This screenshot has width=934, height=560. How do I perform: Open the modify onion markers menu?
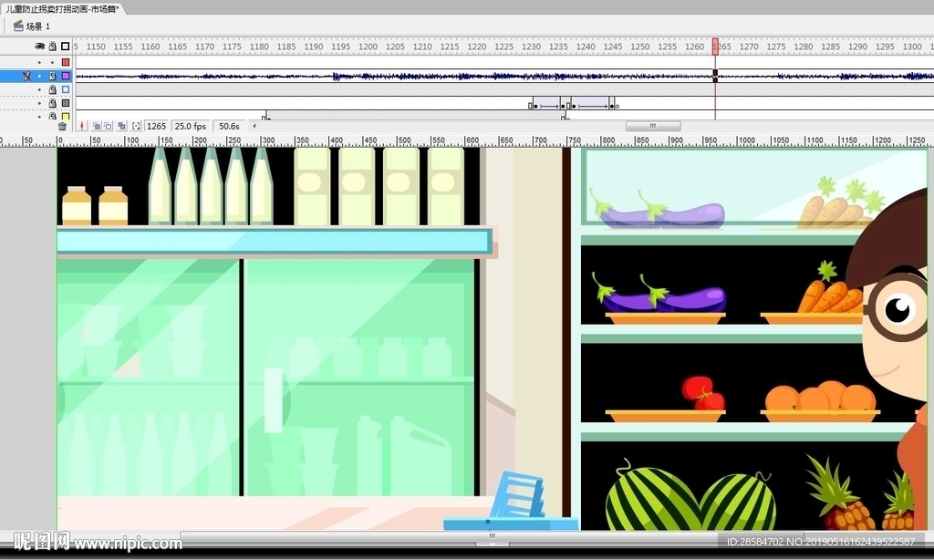[136, 126]
